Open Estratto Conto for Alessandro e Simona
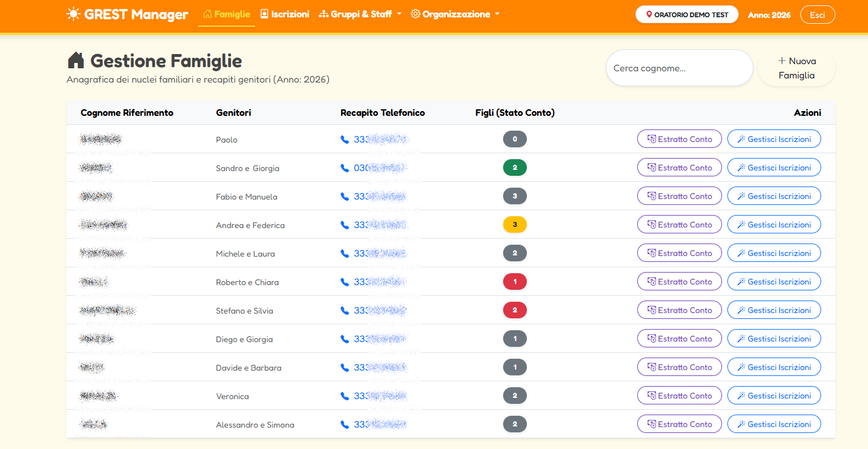 679,424
